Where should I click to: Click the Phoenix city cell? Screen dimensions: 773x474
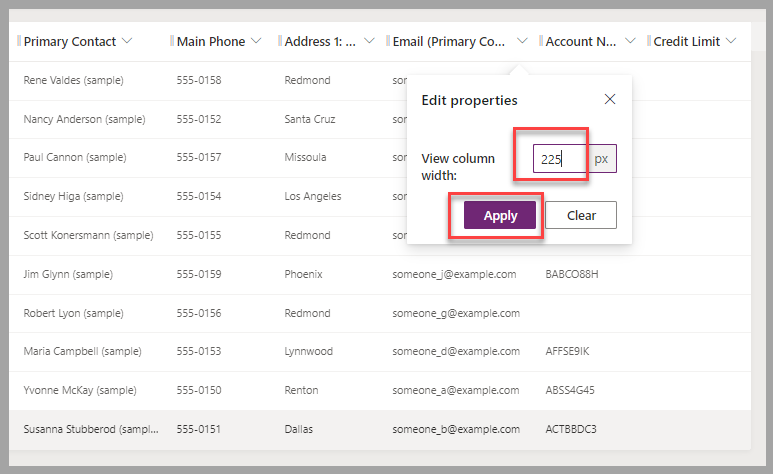tap(303, 274)
